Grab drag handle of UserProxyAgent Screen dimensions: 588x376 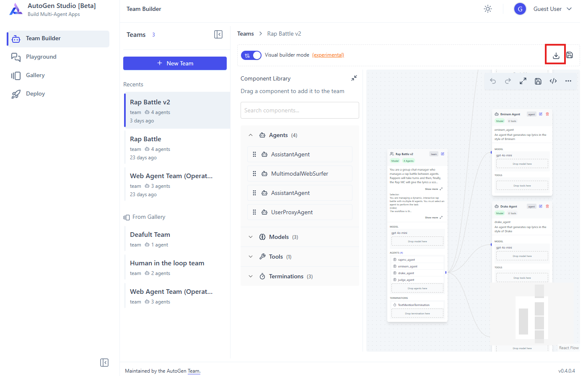click(x=254, y=212)
